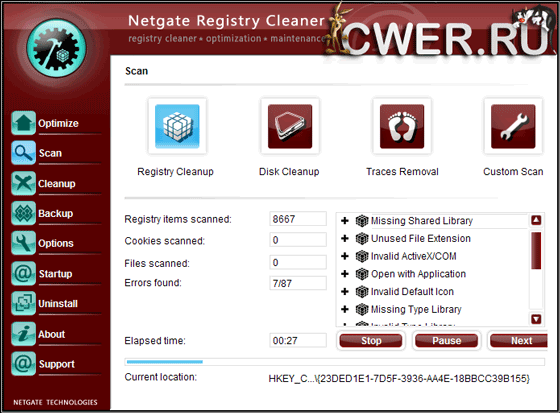Expand the Invalid Default Icon node
This screenshot has width=560, height=413.
click(345, 292)
